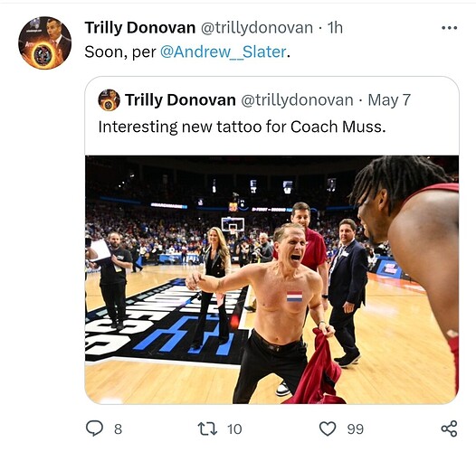Click the Trilly Donovan name in the quoted tweet

(x=180, y=100)
